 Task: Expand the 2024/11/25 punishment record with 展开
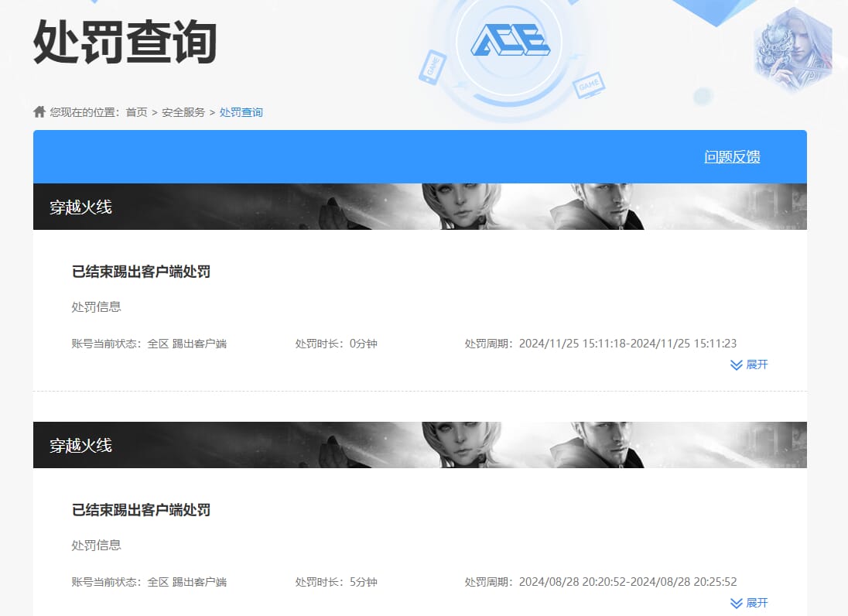(x=749, y=364)
